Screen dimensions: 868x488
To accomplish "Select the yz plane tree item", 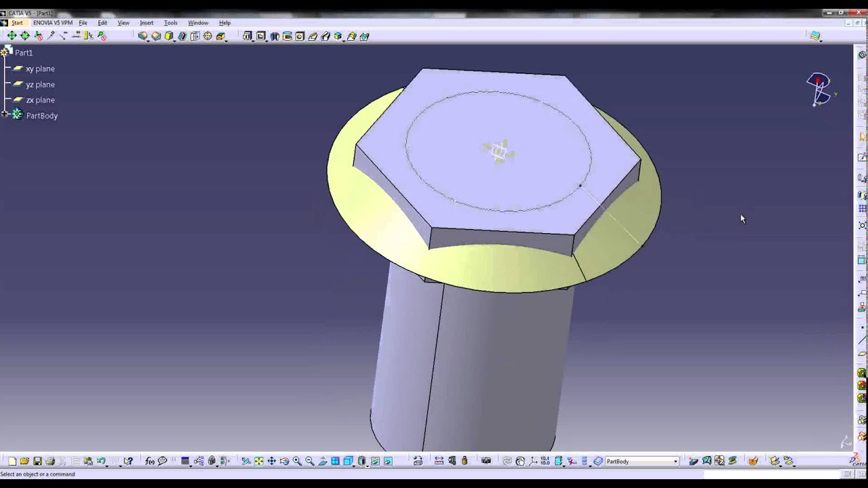I will [40, 85].
